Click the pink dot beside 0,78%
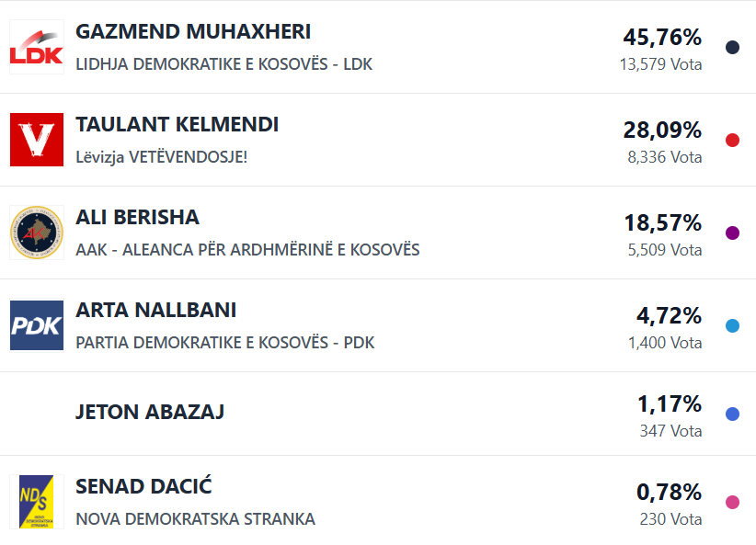 [x=732, y=502]
